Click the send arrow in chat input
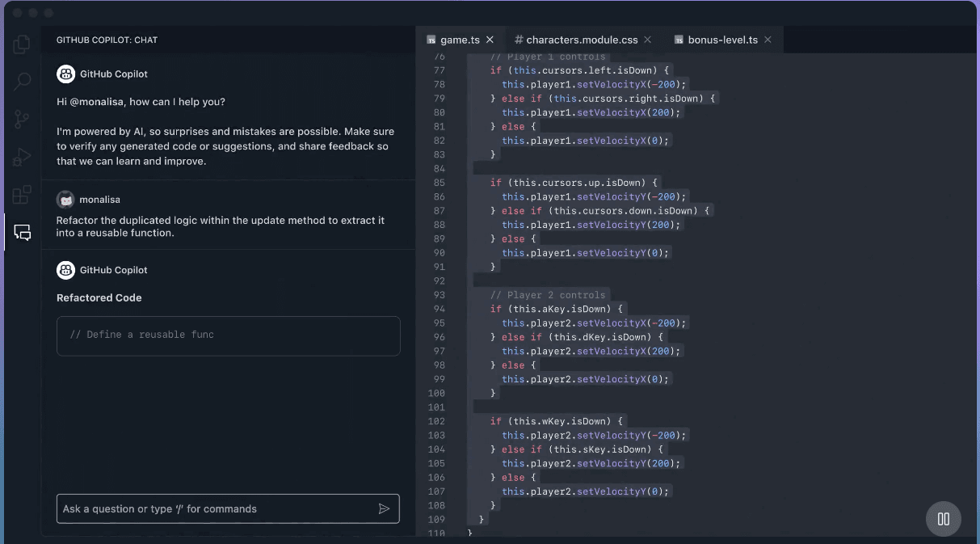 click(x=384, y=508)
